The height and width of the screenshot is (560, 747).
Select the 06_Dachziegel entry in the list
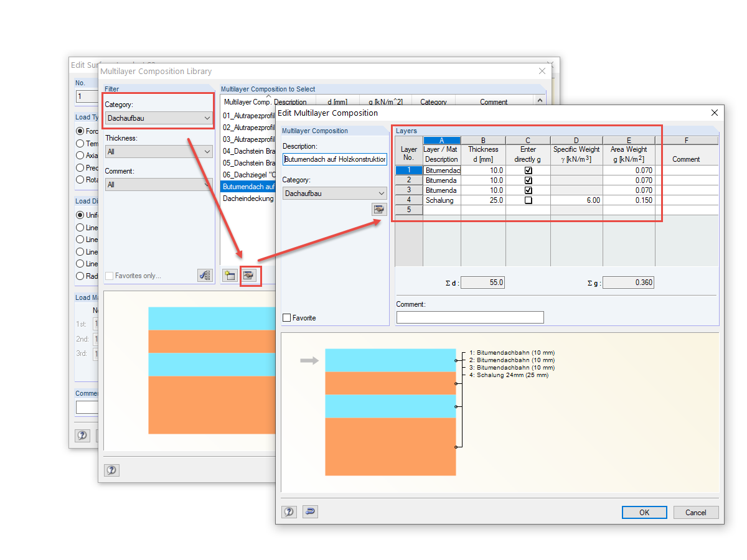point(249,174)
